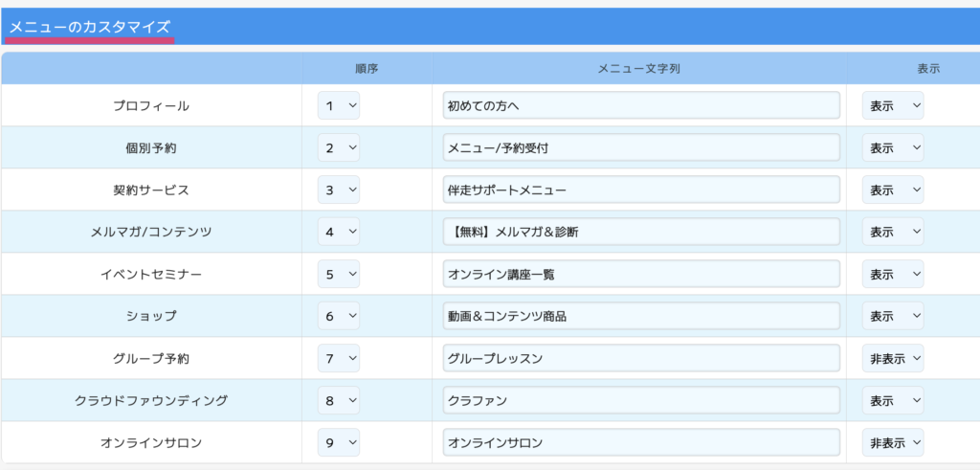This screenshot has height=470, width=980.
Task: Expand order dropdown for クラウドファウンディング
Action: 339,400
